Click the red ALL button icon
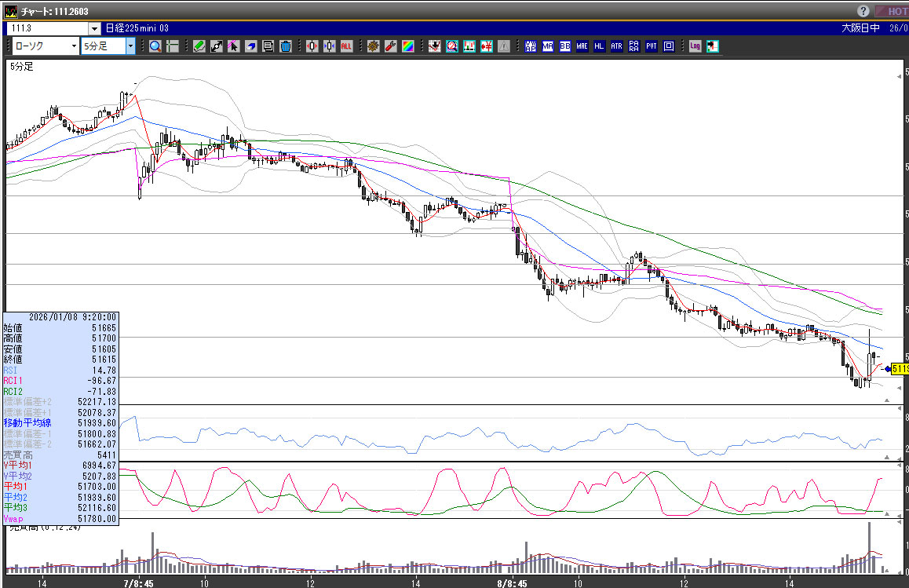Viewport: 909px width, 588px height. (346, 46)
